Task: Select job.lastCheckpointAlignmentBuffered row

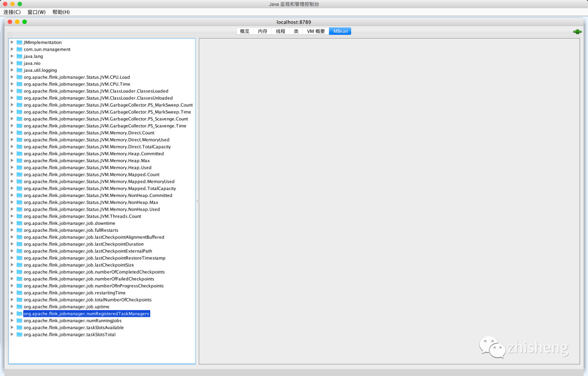Action: coord(94,237)
